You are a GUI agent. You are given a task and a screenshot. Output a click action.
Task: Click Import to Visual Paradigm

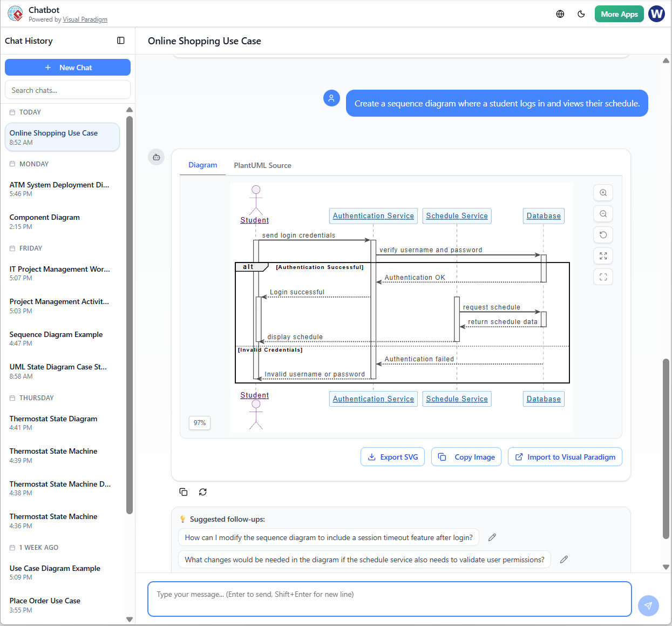coord(565,457)
